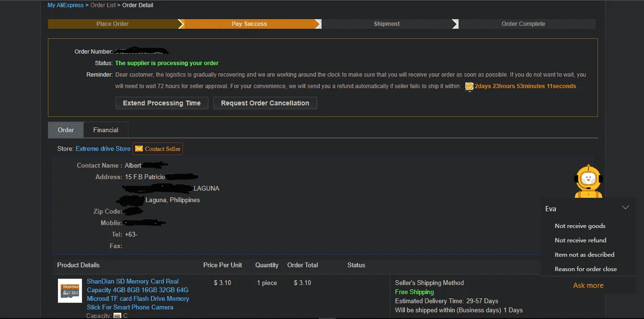Click Estimated Delivery Time 29-57 Days text
The width and height of the screenshot is (644, 319).
(x=447, y=301)
